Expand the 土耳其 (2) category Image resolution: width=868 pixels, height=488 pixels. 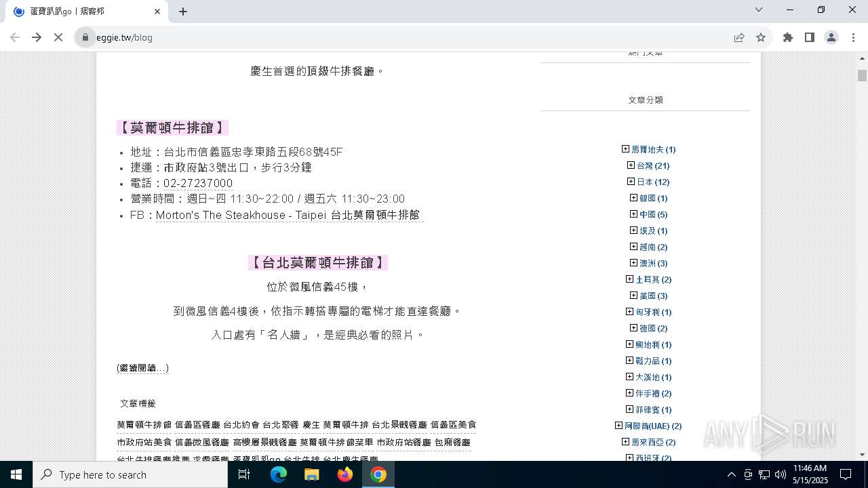click(629, 279)
